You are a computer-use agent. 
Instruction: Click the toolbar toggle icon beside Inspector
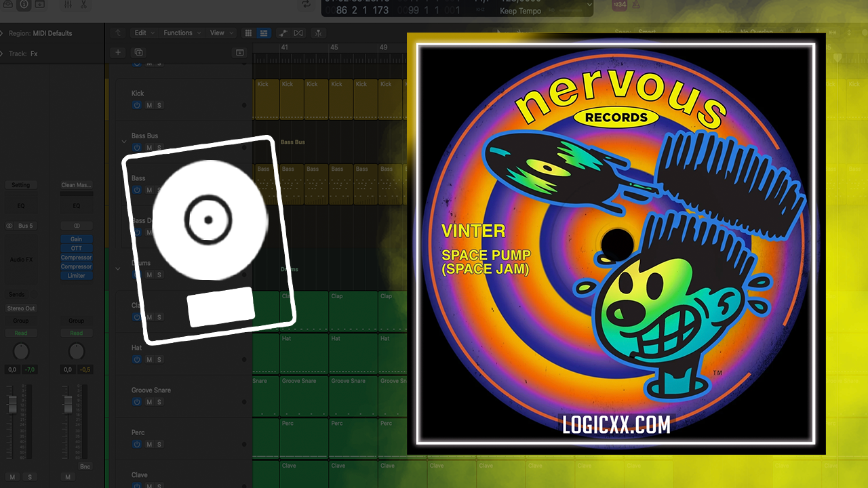click(x=40, y=4)
